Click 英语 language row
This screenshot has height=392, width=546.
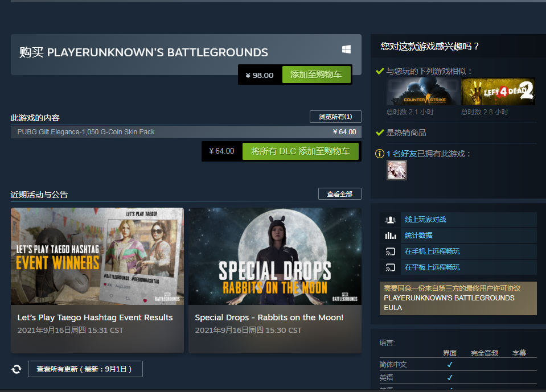click(458, 377)
